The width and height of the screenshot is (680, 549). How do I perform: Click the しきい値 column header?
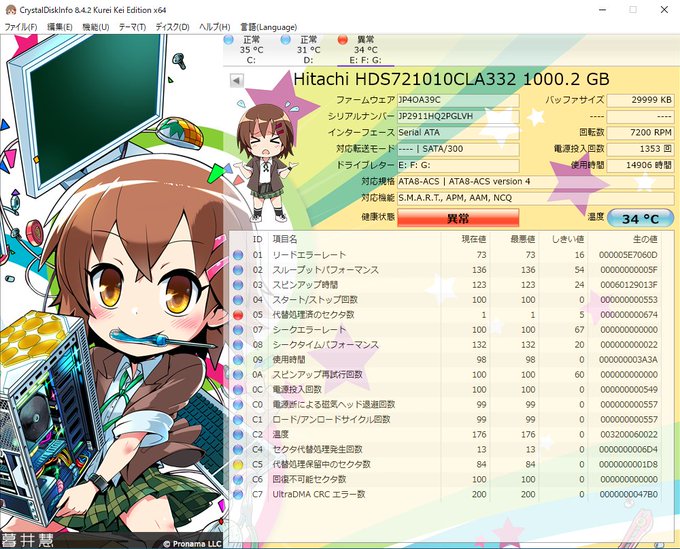[x=568, y=239]
